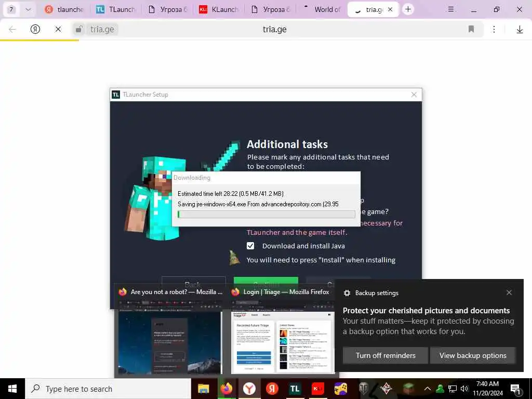Switch to the TLauncher tab
Viewport: 532px width, 399px height.
[x=115, y=9]
